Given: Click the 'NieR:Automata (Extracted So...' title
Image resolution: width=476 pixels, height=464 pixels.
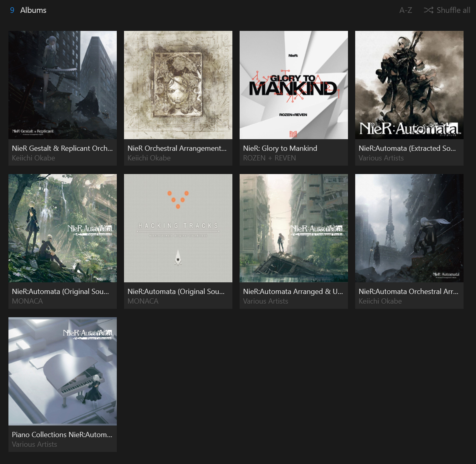Looking at the screenshot, I should coord(407,148).
